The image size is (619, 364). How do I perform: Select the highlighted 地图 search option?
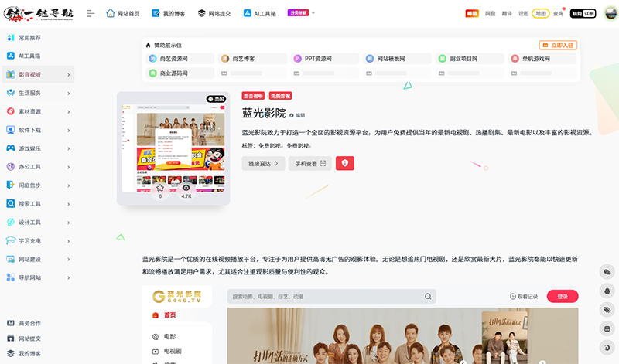click(x=541, y=13)
